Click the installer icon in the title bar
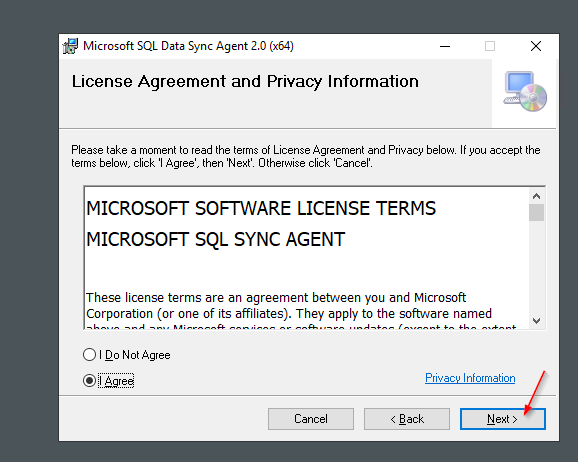The height and width of the screenshot is (462, 578). pyautogui.click(x=70, y=46)
